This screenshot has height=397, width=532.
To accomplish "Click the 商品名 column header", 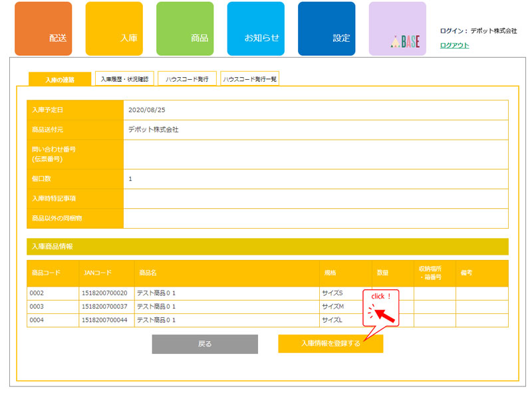I will coord(148,273).
